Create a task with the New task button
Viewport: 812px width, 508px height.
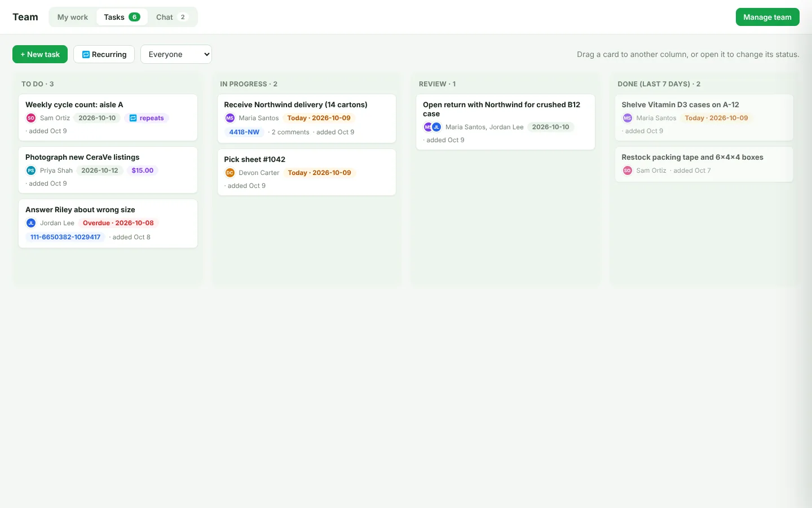(40, 54)
